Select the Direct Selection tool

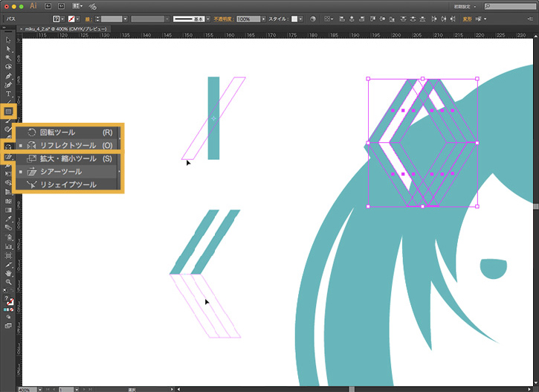pos(8,49)
